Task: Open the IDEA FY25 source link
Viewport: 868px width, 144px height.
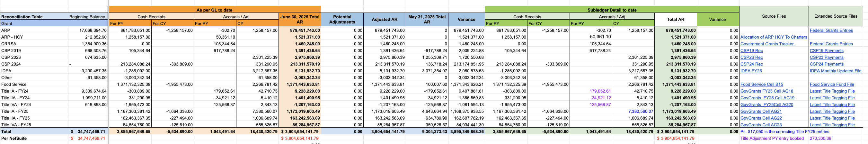Action: (x=751, y=71)
